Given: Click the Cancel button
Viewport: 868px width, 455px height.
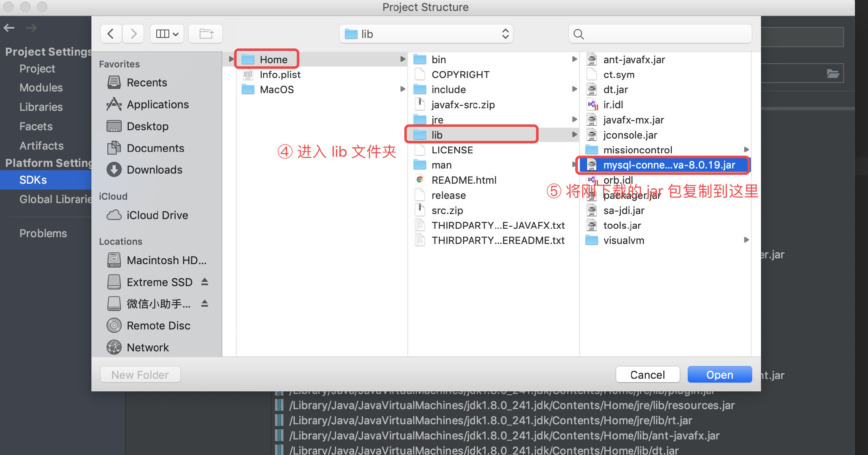Looking at the screenshot, I should point(647,375).
